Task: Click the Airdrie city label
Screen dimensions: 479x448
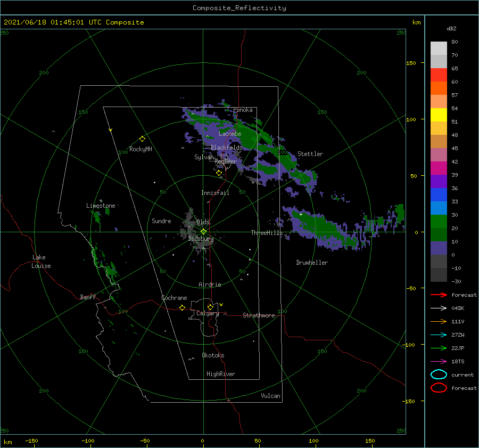Action: tap(210, 284)
